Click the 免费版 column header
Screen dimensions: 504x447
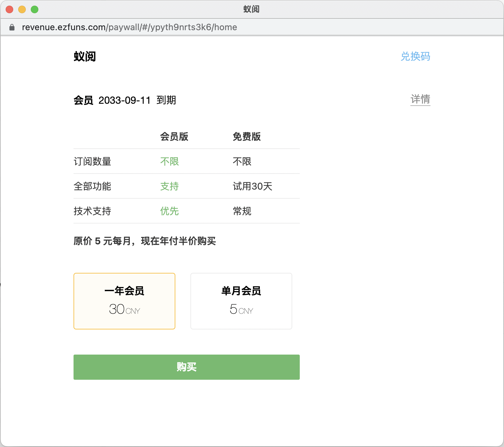[246, 136]
